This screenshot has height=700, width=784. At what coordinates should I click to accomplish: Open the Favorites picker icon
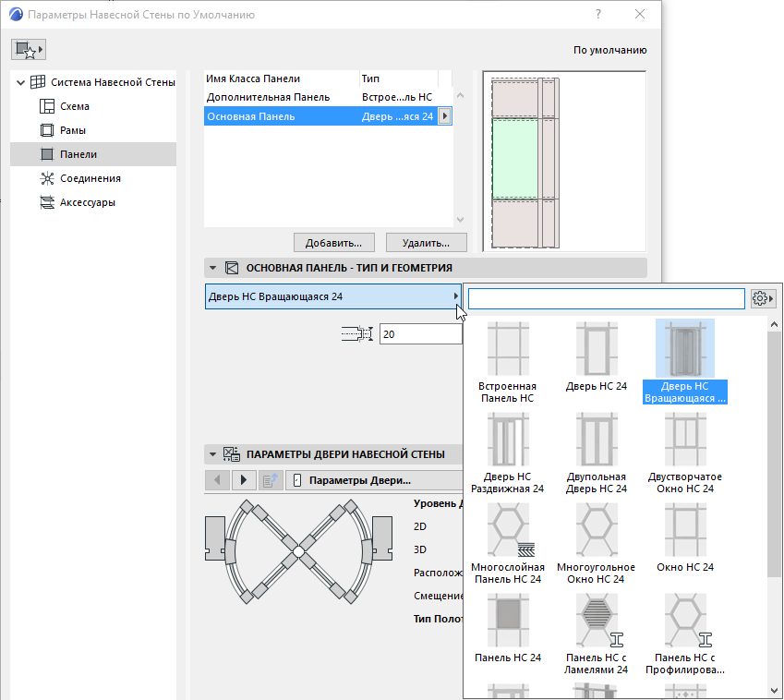click(29, 50)
